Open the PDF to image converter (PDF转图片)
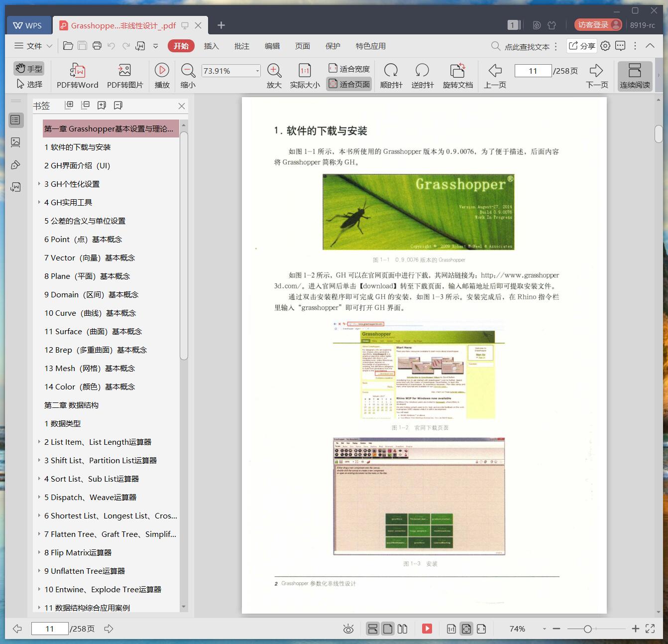 pyautogui.click(x=125, y=76)
